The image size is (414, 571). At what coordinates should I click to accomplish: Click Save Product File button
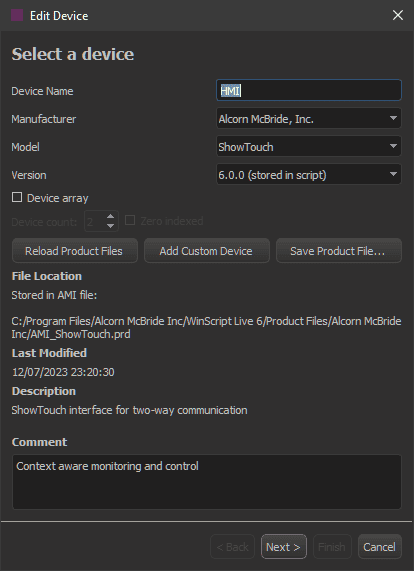point(339,251)
